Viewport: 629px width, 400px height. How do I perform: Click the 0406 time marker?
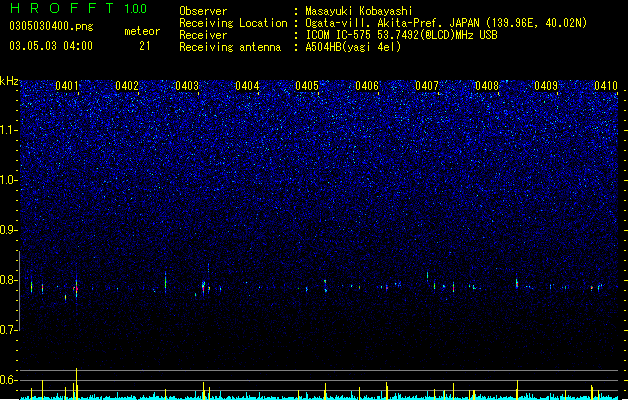pos(367,86)
